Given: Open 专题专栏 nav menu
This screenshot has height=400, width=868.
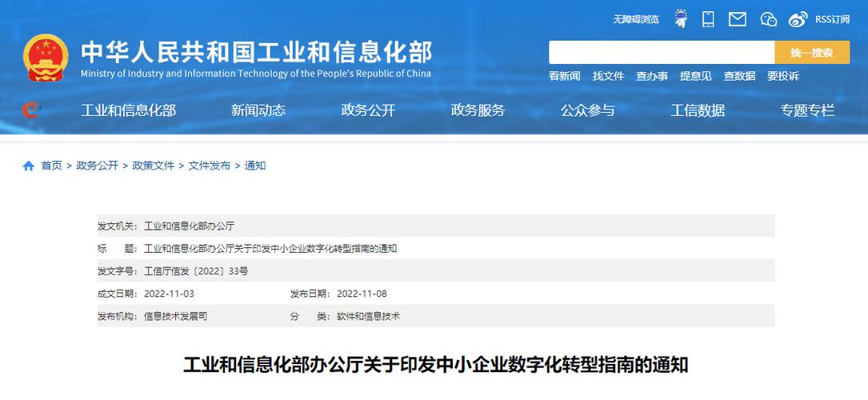Looking at the screenshot, I should [x=807, y=110].
